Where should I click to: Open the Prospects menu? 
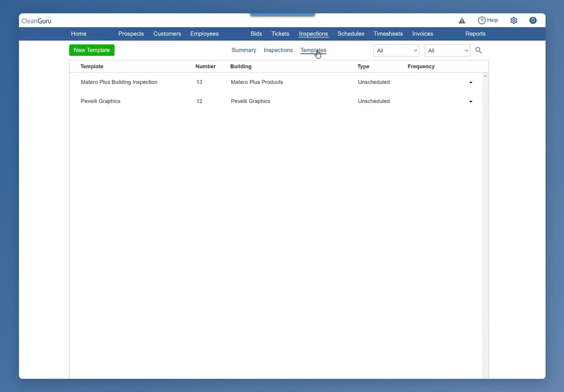click(x=131, y=34)
